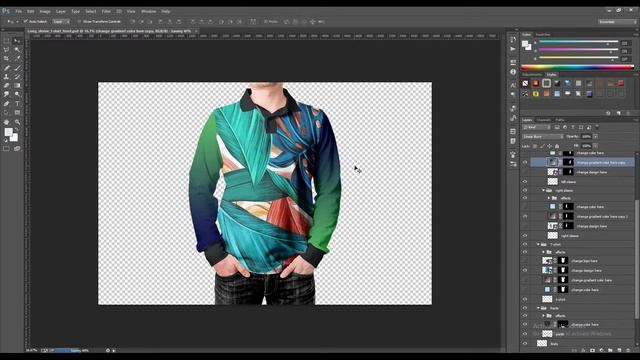Collapse the right sleeve group

click(544, 191)
